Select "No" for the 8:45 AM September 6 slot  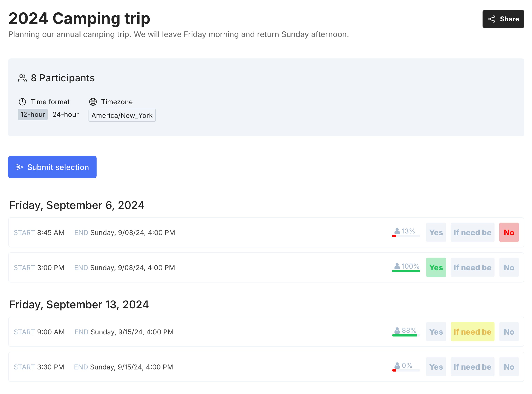coord(509,232)
